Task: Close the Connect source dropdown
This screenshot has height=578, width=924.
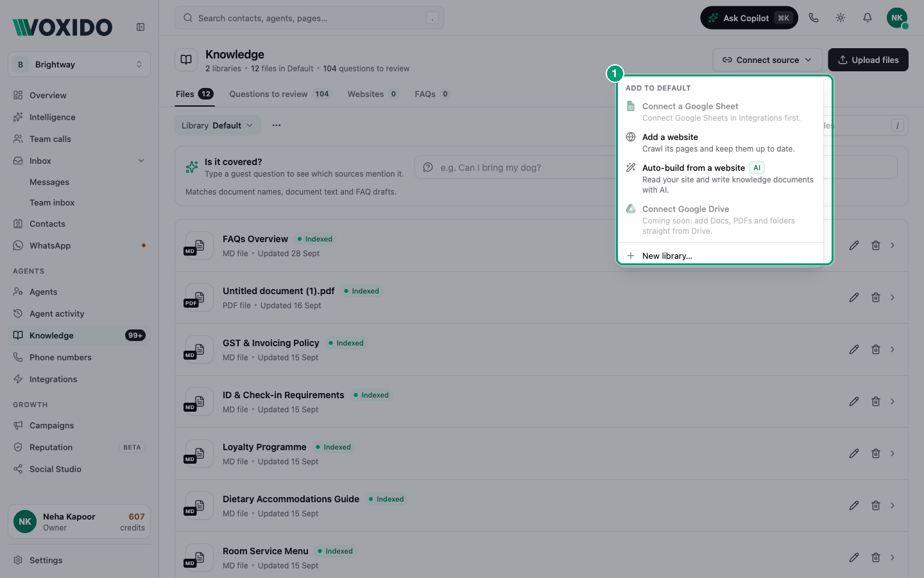Action: (x=767, y=60)
